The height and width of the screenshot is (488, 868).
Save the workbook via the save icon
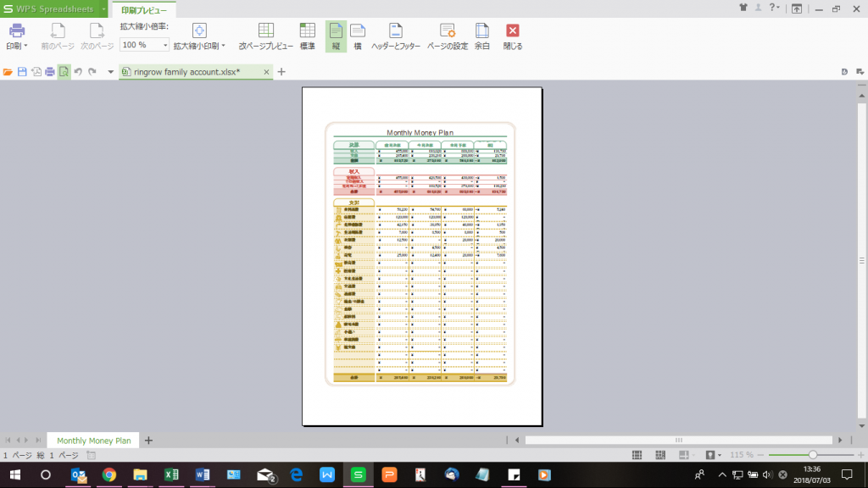tap(22, 72)
